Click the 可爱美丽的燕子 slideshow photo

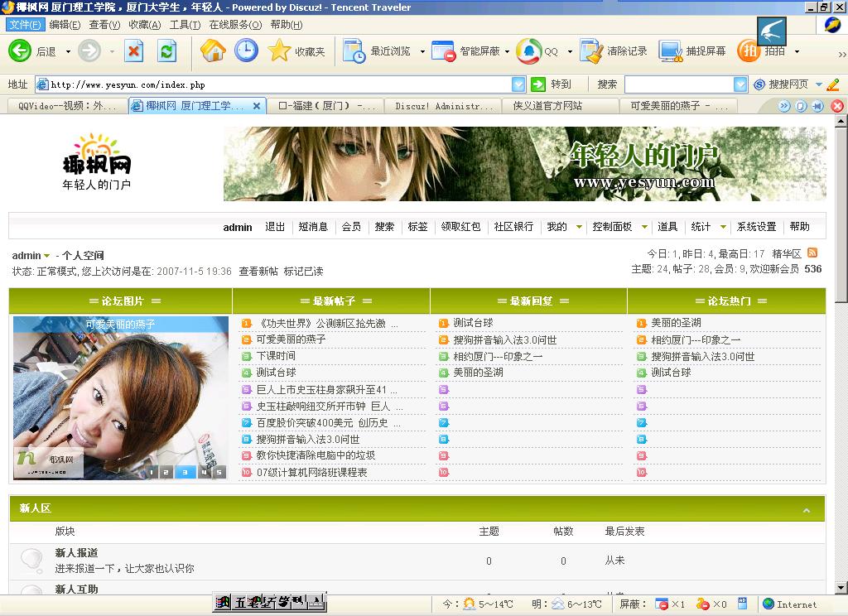(x=121, y=397)
